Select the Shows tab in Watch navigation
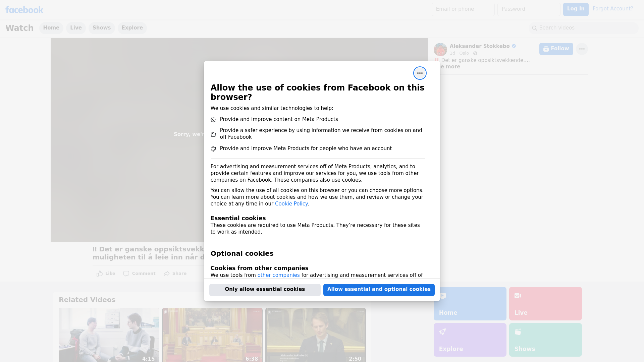The height and width of the screenshot is (362, 644). (x=102, y=28)
